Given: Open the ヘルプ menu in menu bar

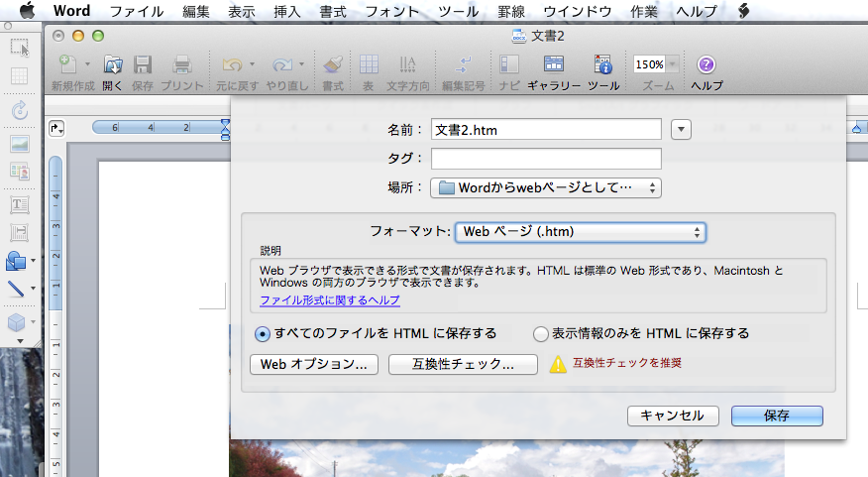Looking at the screenshot, I should point(697,11).
